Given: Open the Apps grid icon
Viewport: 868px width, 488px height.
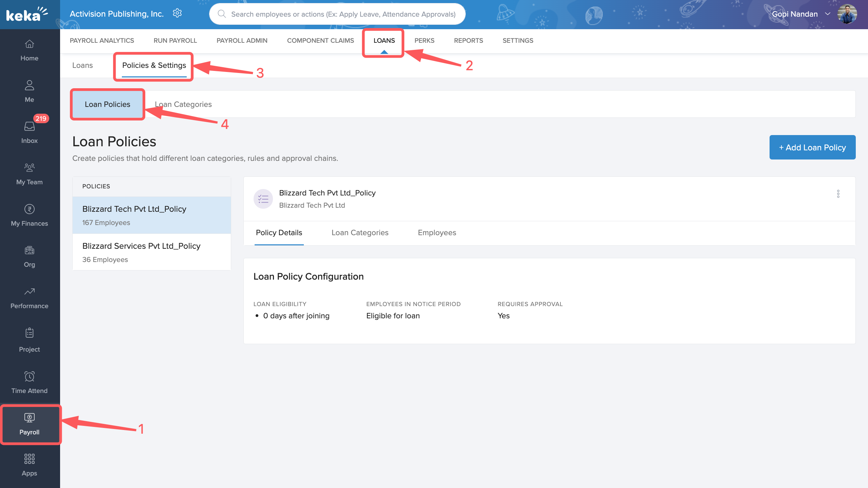Looking at the screenshot, I should (x=30, y=459).
